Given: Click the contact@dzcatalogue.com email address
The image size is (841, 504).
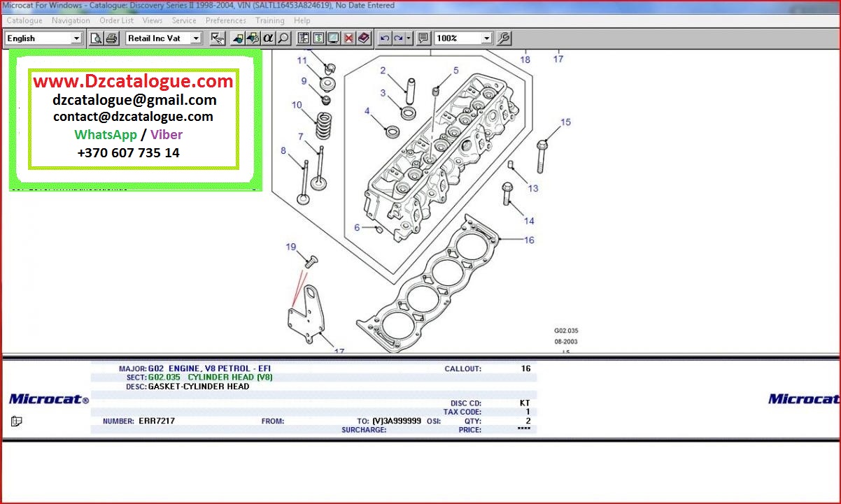Looking at the screenshot, I should (133, 117).
